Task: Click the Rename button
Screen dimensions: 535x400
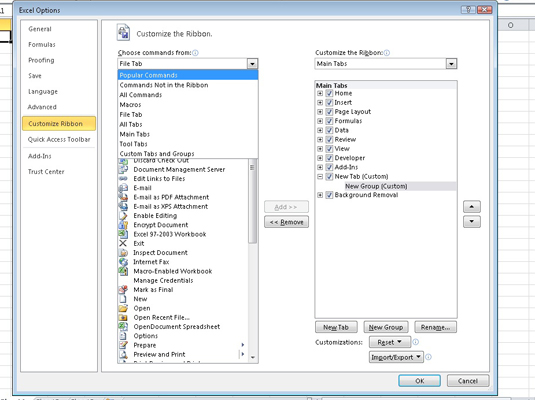Action: [435, 327]
